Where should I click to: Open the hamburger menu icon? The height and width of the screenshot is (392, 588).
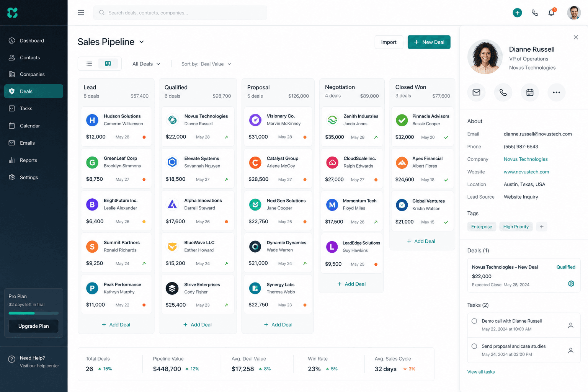tap(81, 13)
